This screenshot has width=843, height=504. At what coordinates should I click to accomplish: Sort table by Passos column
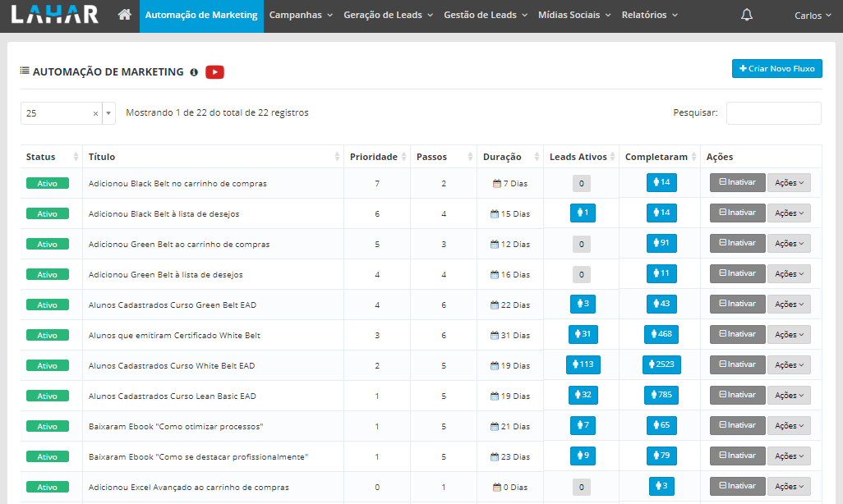pos(444,156)
